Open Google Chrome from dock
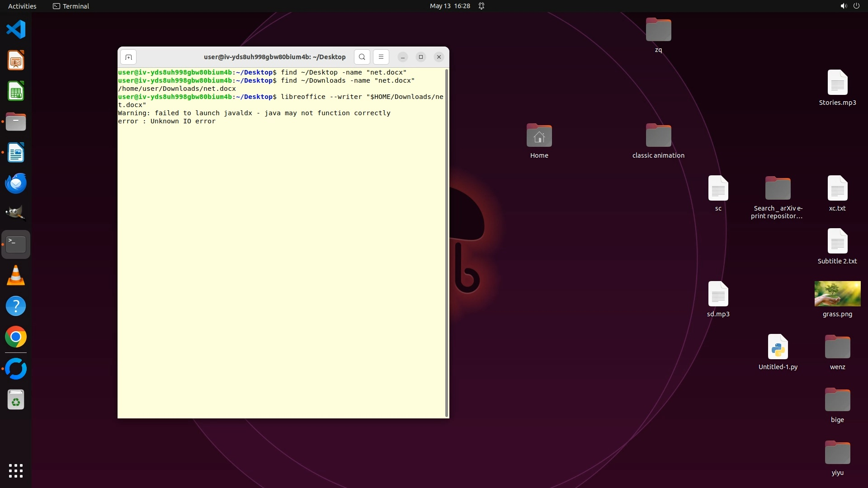 16,337
